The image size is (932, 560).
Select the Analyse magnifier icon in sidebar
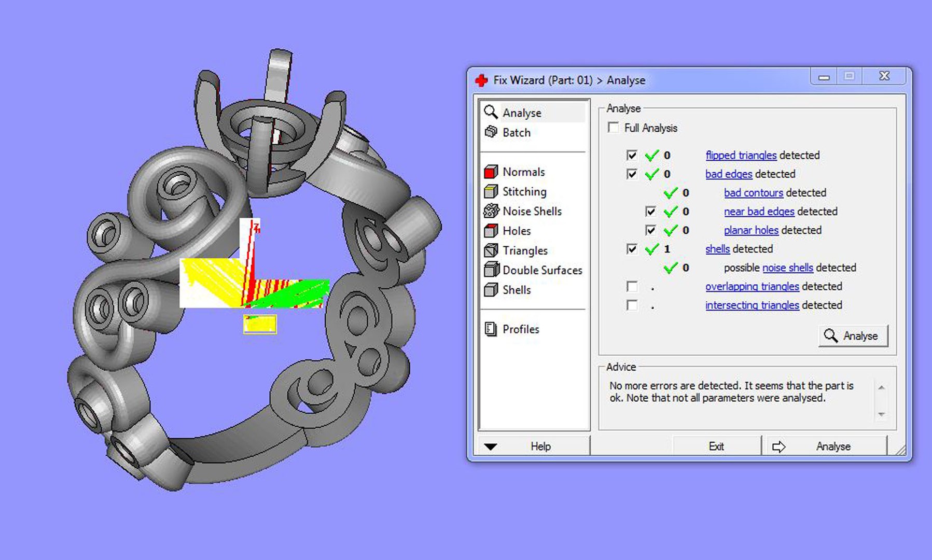point(491,112)
